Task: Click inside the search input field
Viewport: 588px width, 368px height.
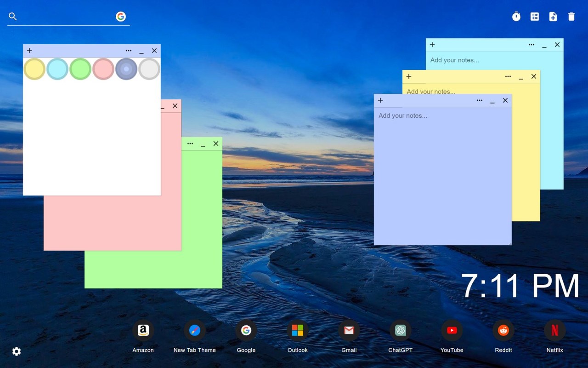Action: (67, 17)
